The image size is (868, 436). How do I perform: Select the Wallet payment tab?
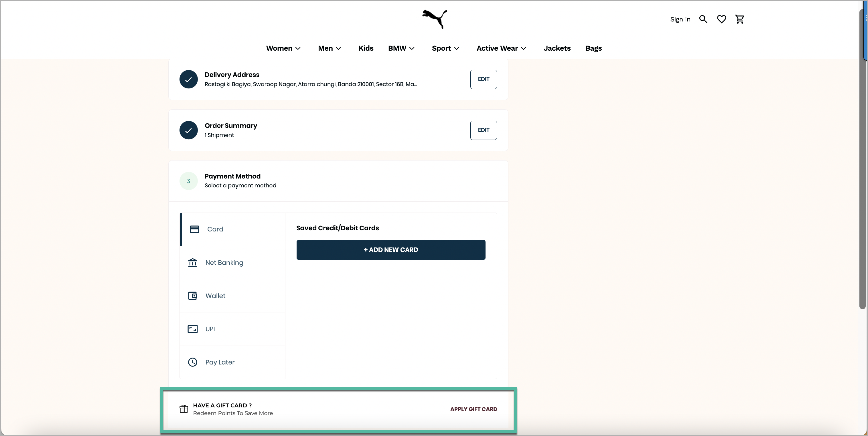(232, 296)
